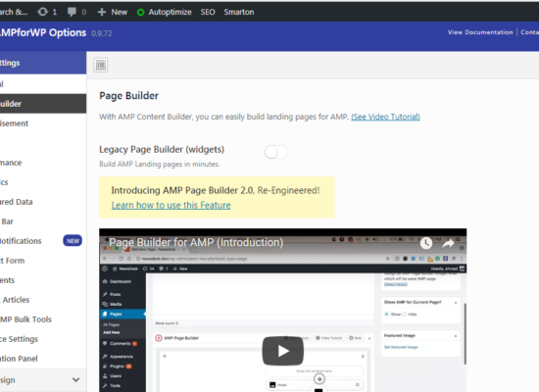Open the Smarton admin bar menu

click(x=239, y=12)
